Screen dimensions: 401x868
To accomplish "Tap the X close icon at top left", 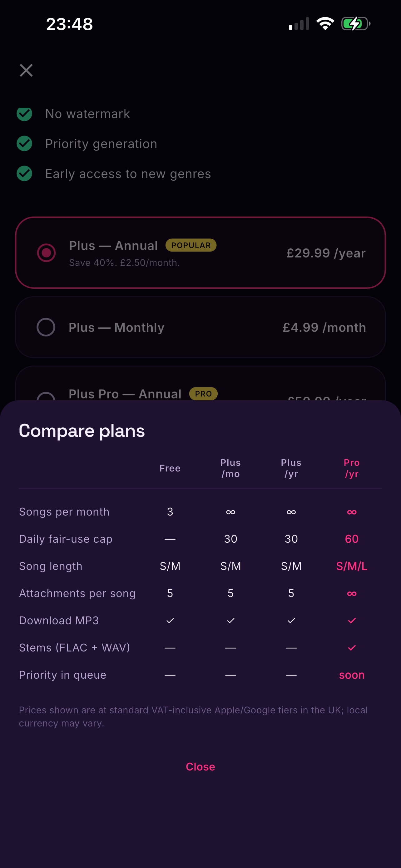I will tap(26, 70).
